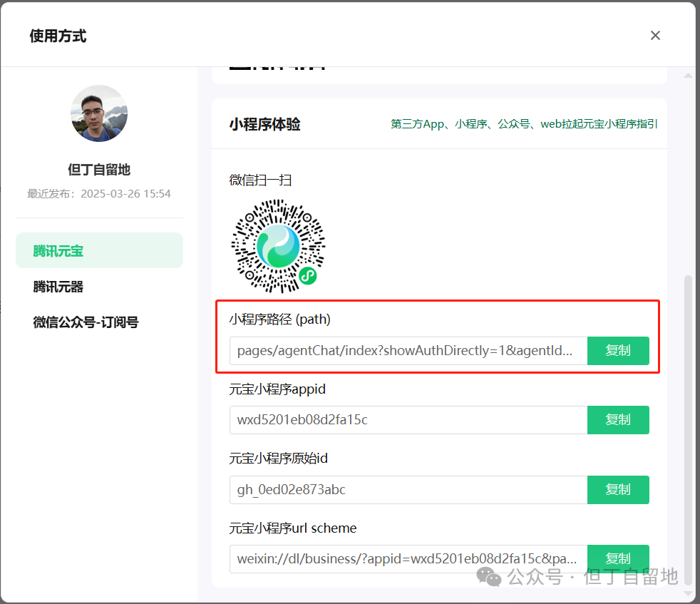
Task: Click the gh_0ed02e873abc original id field
Action: [x=408, y=490]
